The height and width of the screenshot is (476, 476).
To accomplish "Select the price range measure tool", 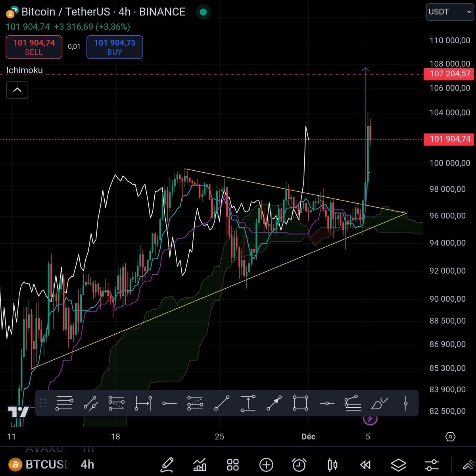I will (x=248, y=403).
